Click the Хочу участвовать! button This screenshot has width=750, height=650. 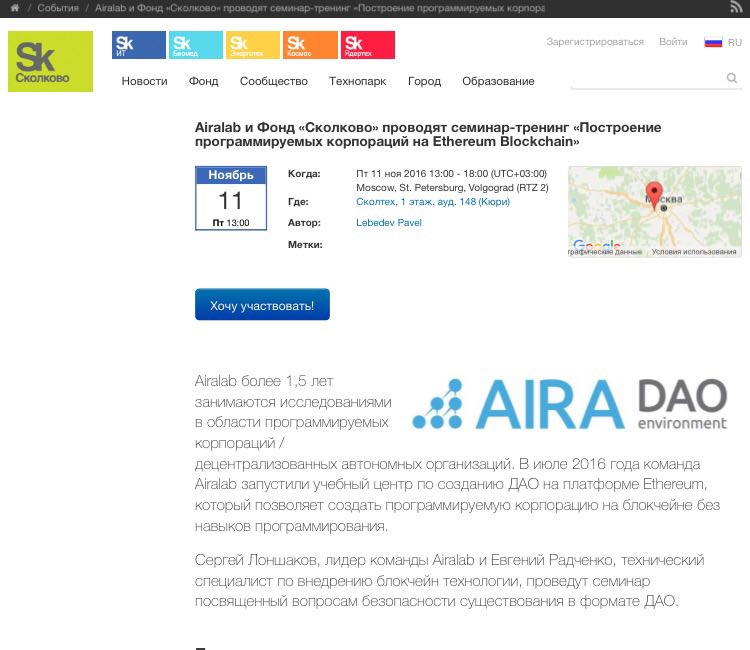tap(262, 304)
